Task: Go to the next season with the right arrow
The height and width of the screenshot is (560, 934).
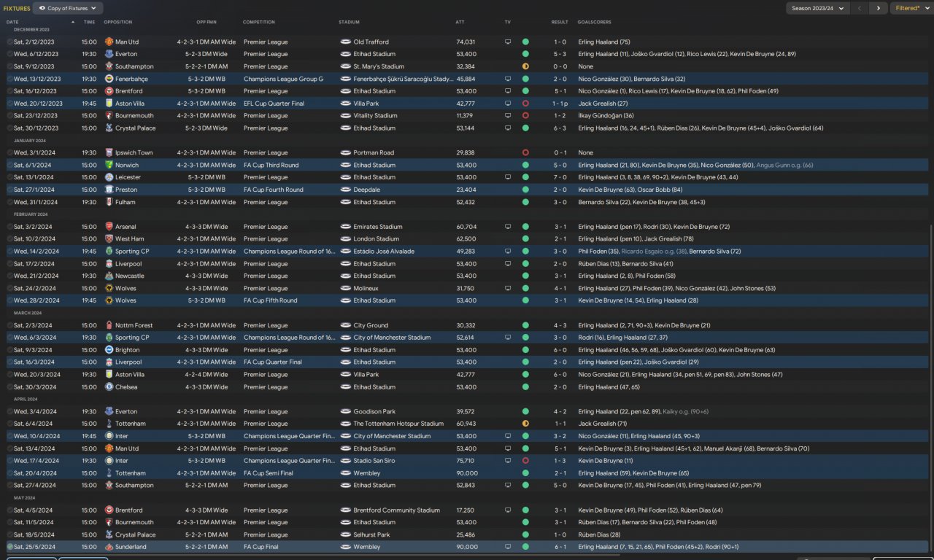Action: [878, 8]
